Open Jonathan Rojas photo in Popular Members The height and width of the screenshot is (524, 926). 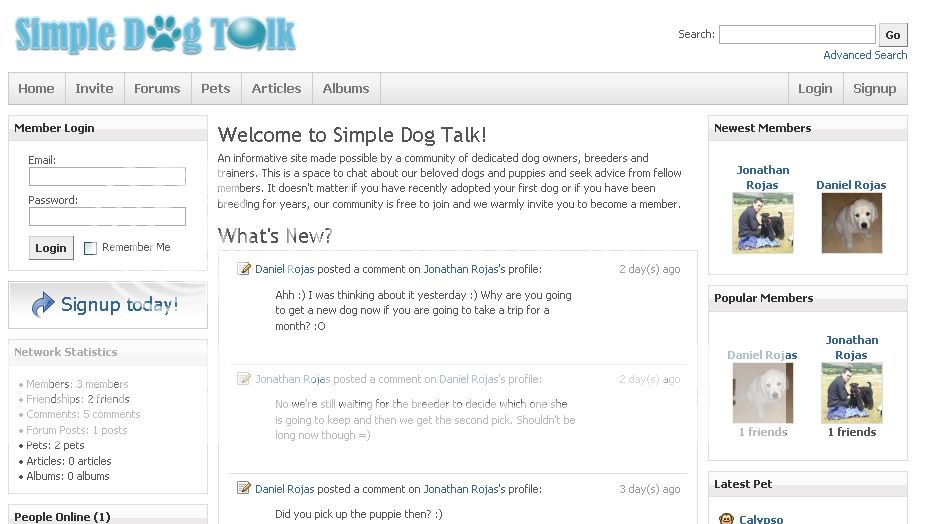coord(851,392)
